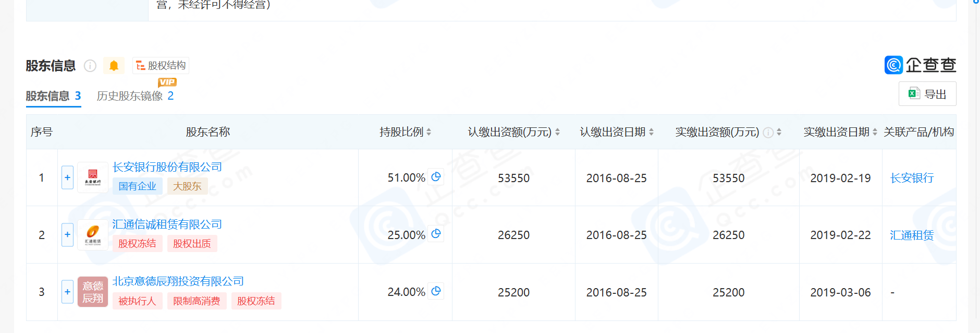Click the info icon beside 股东信息 heading
The image size is (980, 333).
click(x=90, y=66)
